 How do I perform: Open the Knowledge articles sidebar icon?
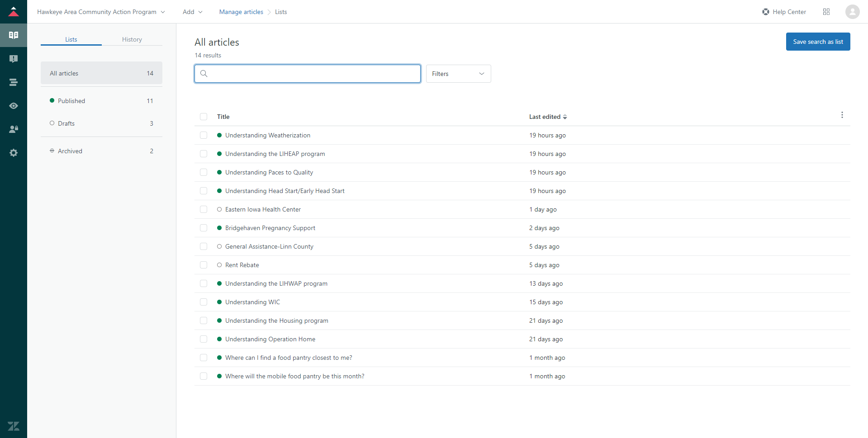pyautogui.click(x=14, y=35)
